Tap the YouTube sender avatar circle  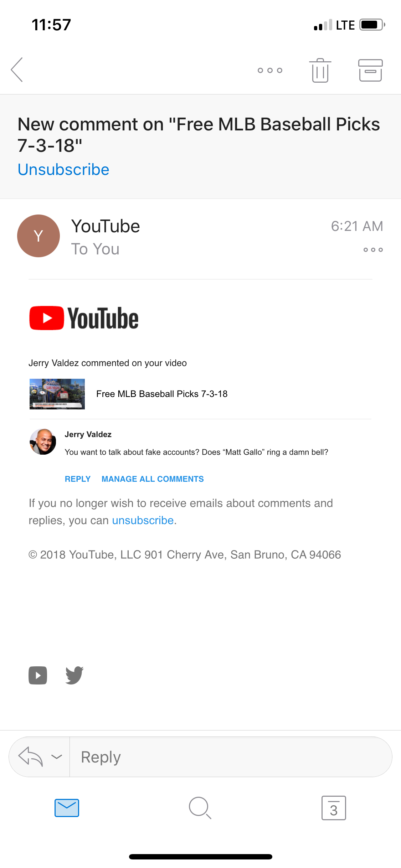pyautogui.click(x=38, y=236)
